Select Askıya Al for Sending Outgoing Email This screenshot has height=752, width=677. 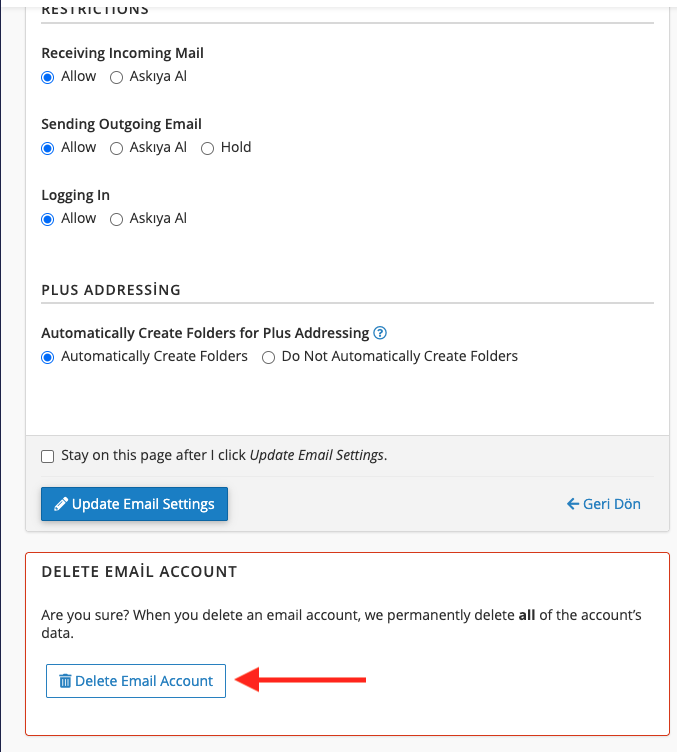116,148
